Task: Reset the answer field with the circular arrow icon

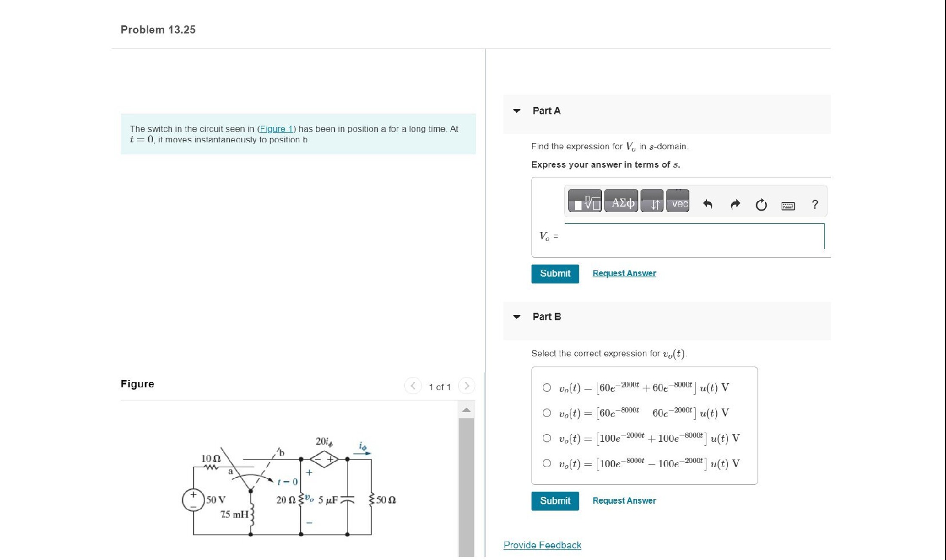Action: 761,203
